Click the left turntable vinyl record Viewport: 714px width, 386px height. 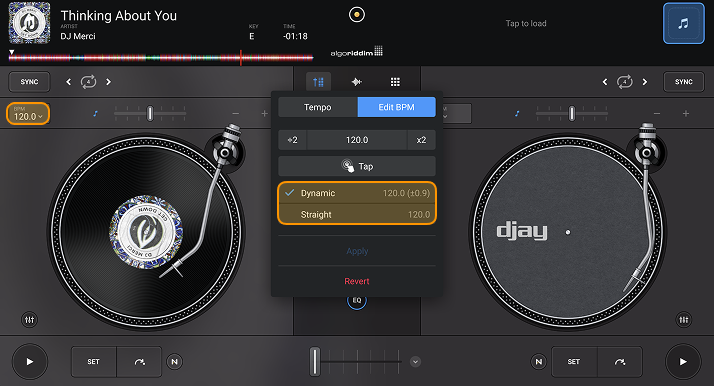click(146, 232)
